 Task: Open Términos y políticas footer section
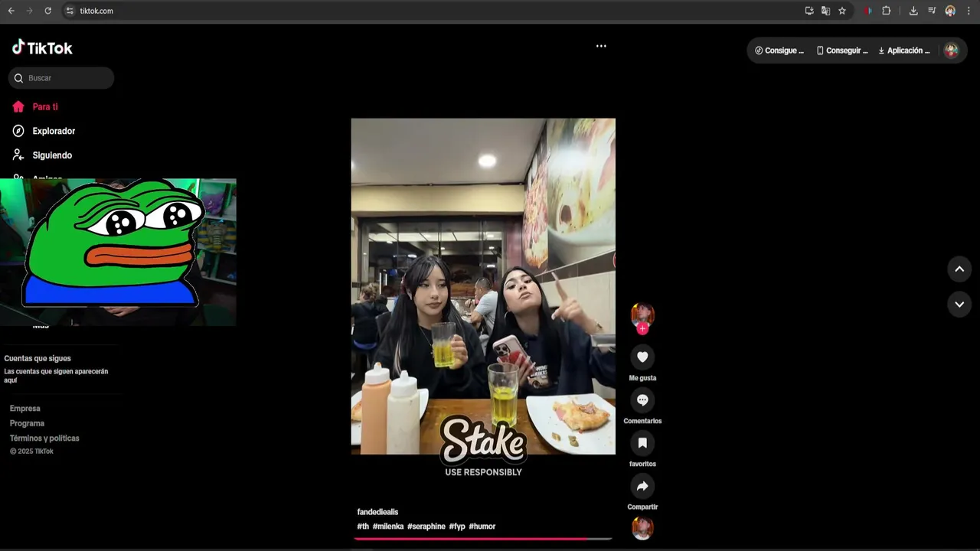tap(44, 439)
